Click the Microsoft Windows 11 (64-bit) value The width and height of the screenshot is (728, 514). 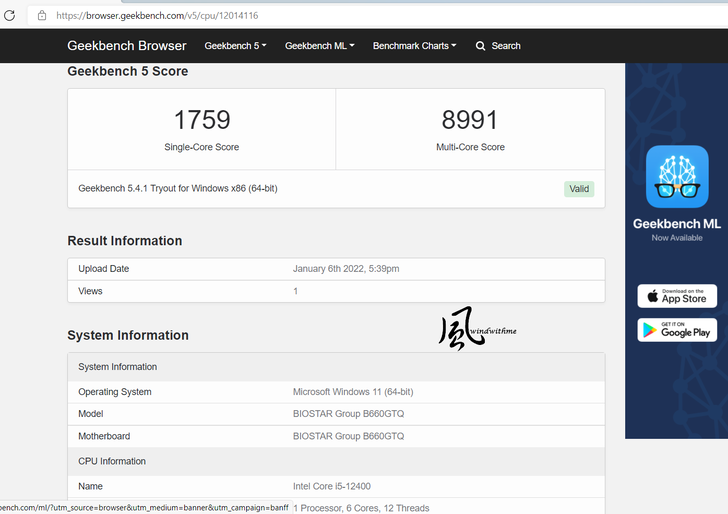[353, 391]
